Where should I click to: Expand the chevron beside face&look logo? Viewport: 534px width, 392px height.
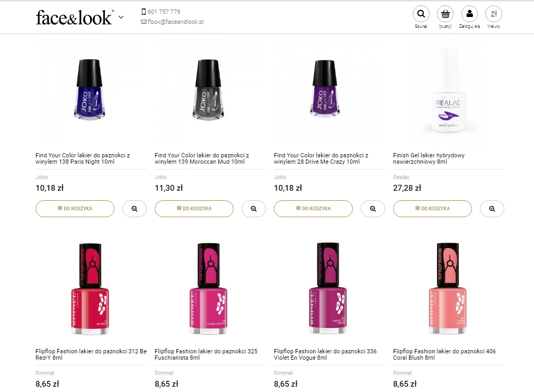coord(121,17)
